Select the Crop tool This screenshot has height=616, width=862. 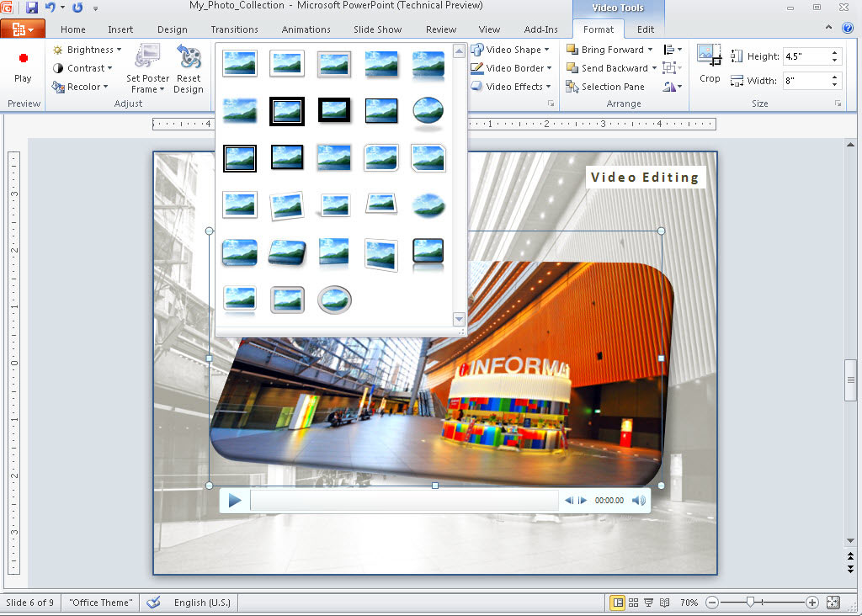tap(709, 64)
